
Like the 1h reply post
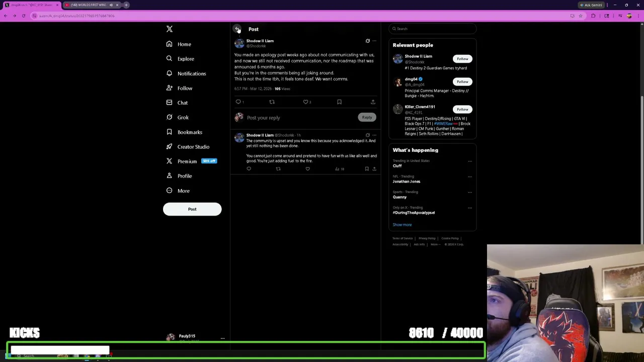click(x=308, y=169)
